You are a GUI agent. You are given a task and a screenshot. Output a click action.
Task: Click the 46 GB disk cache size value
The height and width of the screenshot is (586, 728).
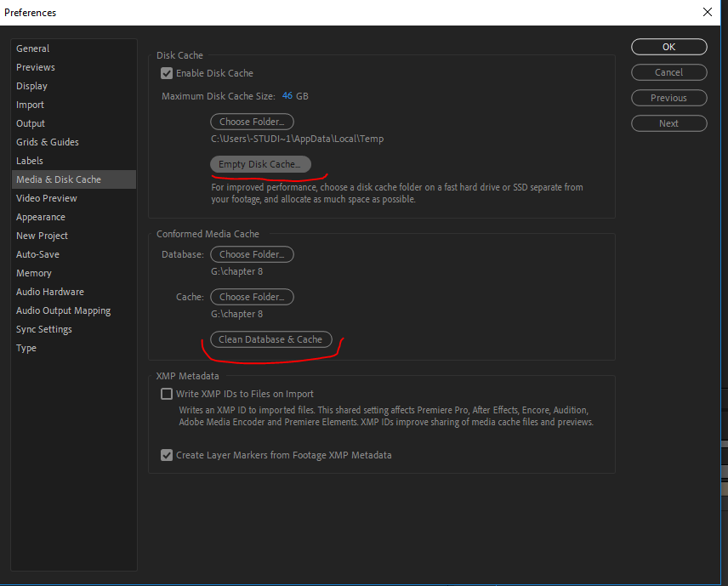pyautogui.click(x=287, y=95)
